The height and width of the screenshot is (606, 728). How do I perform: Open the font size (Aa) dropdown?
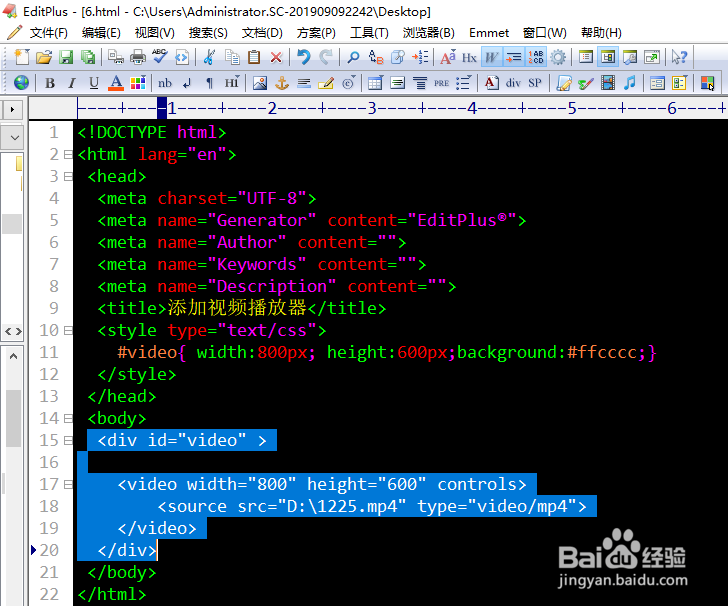pos(448,57)
